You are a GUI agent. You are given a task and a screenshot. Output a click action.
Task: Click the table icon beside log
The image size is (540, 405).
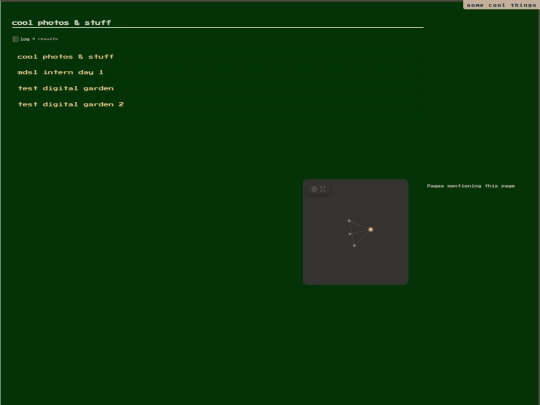[15, 39]
